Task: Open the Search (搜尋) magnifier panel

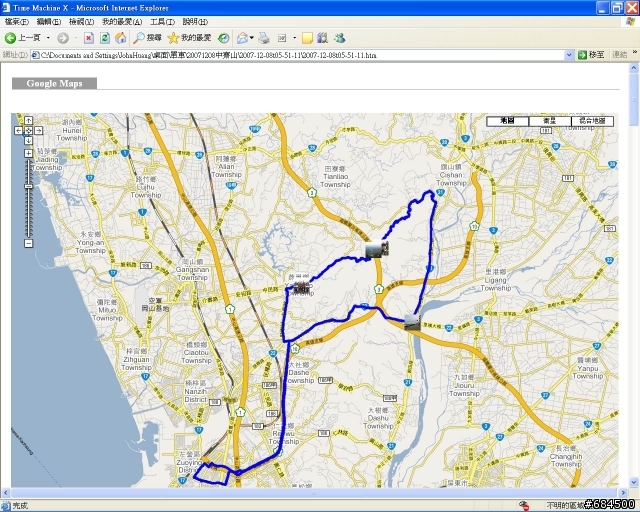Action: (147, 38)
